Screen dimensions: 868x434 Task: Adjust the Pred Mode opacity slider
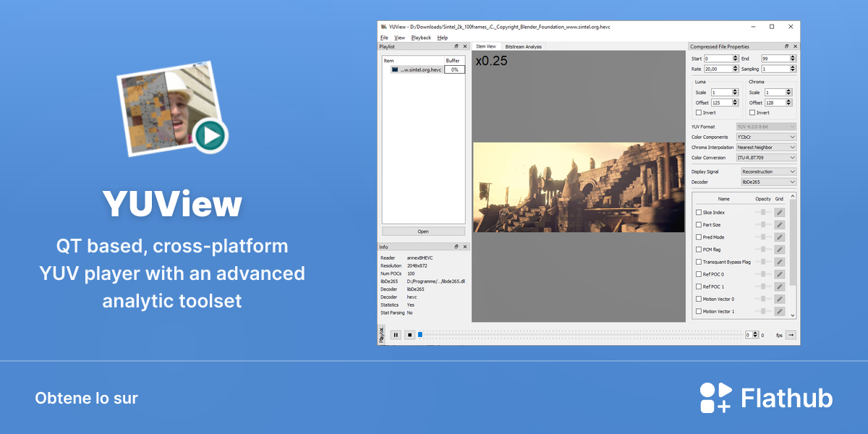click(x=762, y=237)
